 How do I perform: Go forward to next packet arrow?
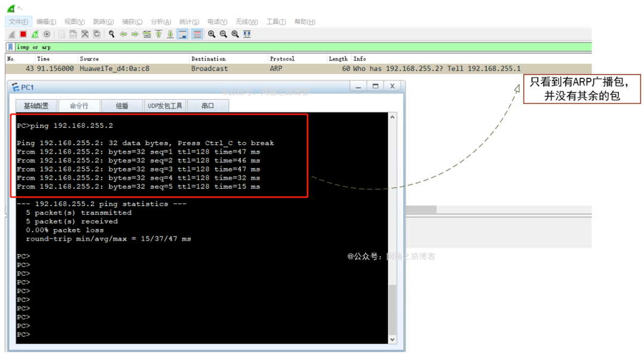[x=135, y=34]
